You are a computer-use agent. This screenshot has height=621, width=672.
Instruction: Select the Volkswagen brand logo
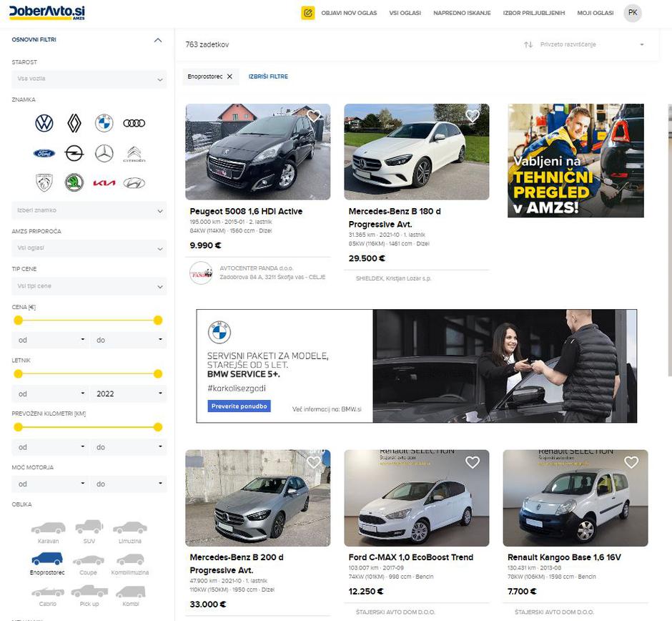coord(44,123)
